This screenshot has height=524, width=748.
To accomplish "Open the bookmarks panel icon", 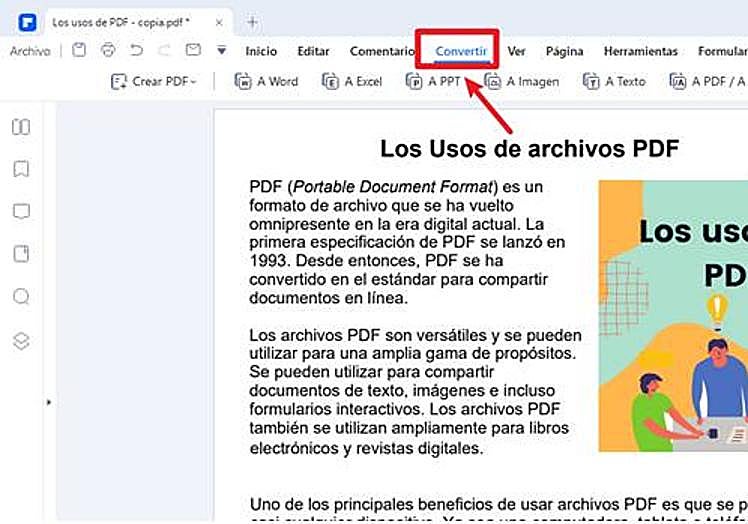I will click(x=20, y=169).
